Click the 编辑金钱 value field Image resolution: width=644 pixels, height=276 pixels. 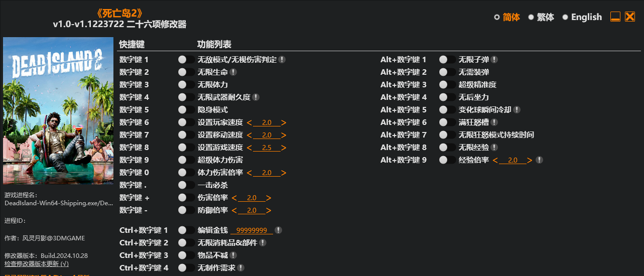(251, 230)
